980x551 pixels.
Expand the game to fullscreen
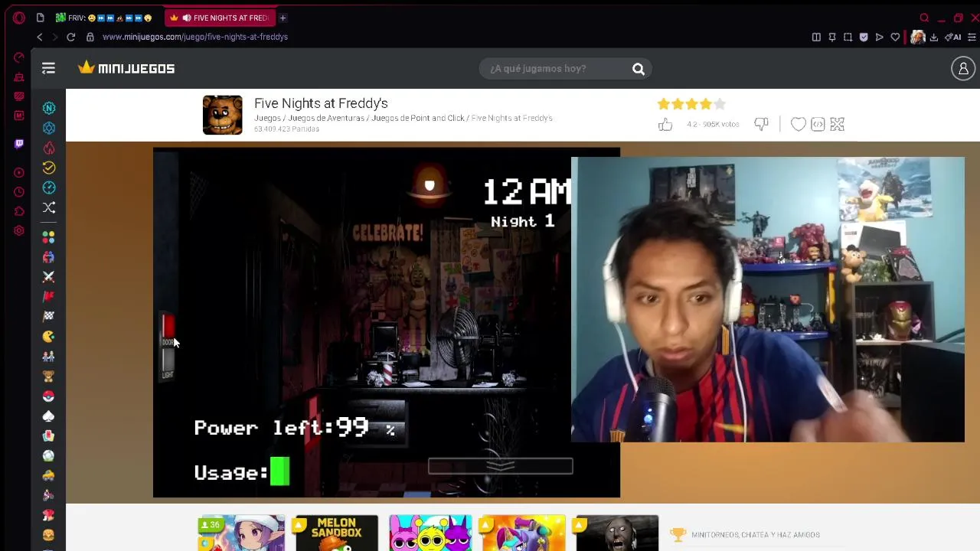pyautogui.click(x=837, y=124)
